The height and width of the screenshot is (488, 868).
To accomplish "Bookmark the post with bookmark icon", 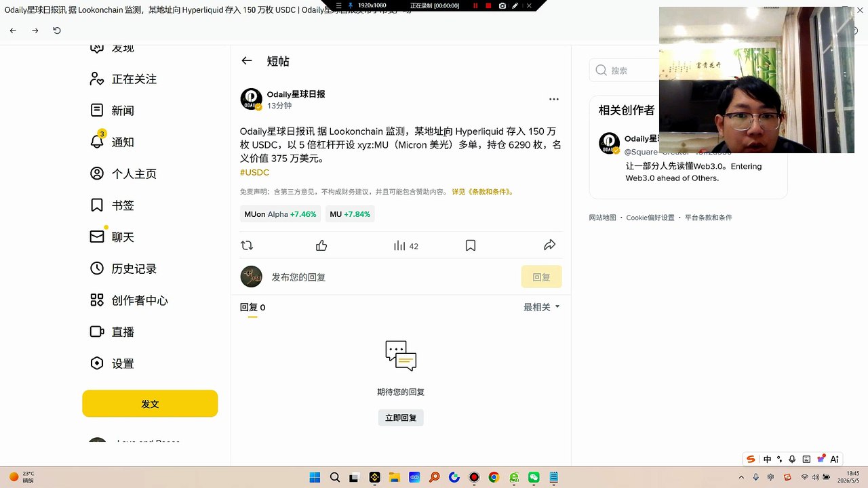I will tap(471, 245).
